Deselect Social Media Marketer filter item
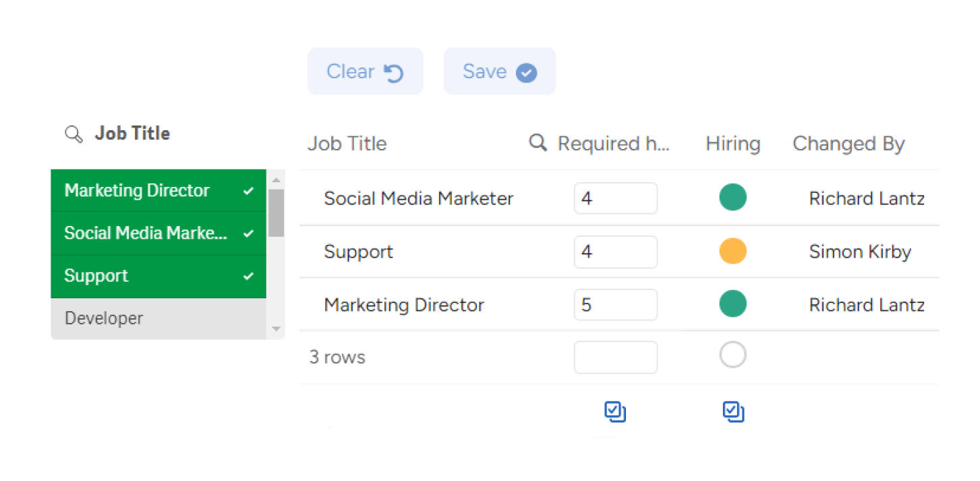This screenshot has width=980, height=481. click(x=158, y=233)
